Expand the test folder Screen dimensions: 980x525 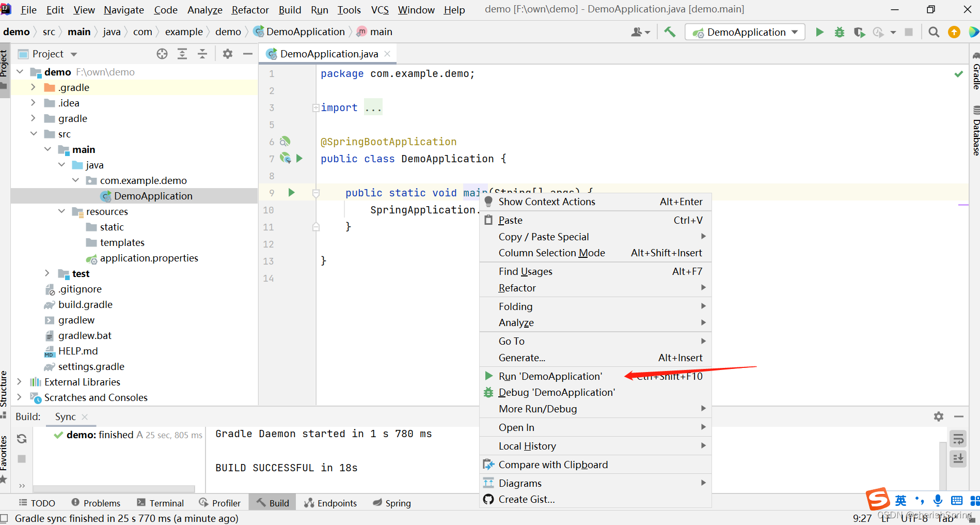47,273
